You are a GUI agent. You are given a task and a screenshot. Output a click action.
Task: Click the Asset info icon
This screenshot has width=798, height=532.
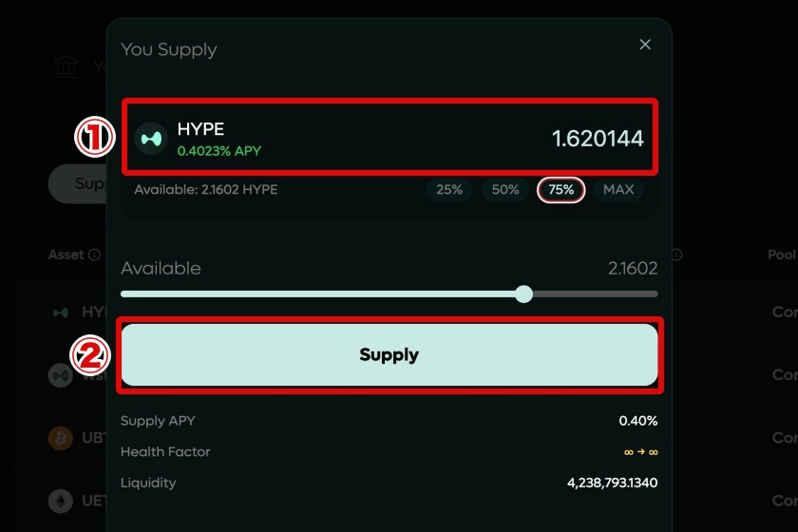(94, 255)
